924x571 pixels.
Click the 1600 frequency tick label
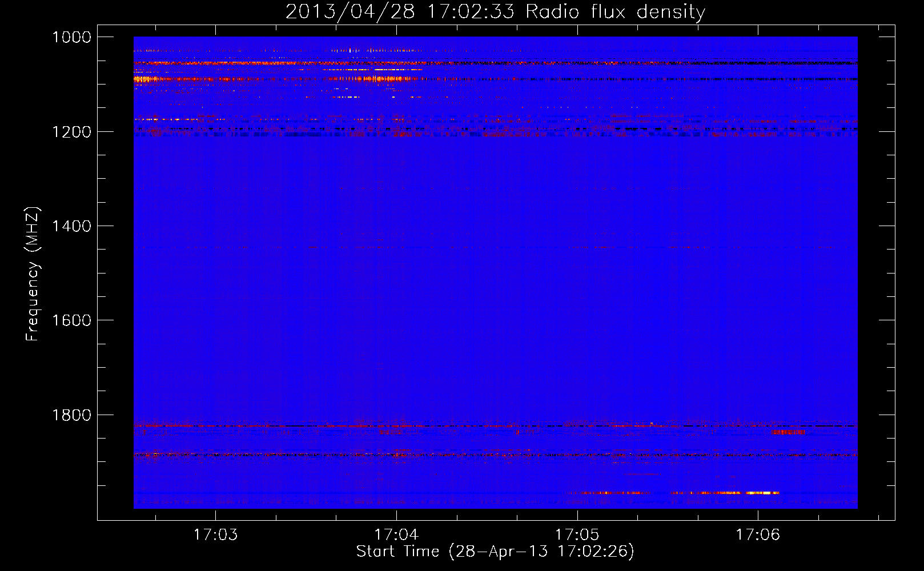click(x=71, y=320)
